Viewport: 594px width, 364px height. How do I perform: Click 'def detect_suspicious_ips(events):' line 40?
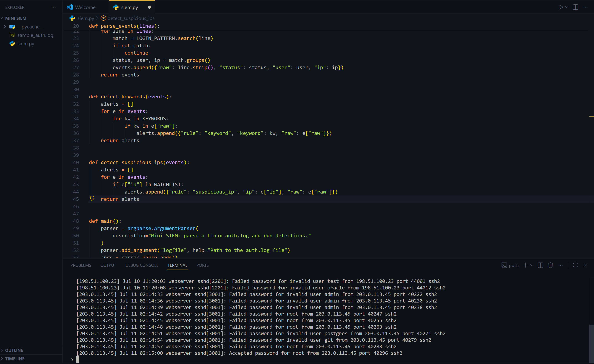(x=139, y=162)
